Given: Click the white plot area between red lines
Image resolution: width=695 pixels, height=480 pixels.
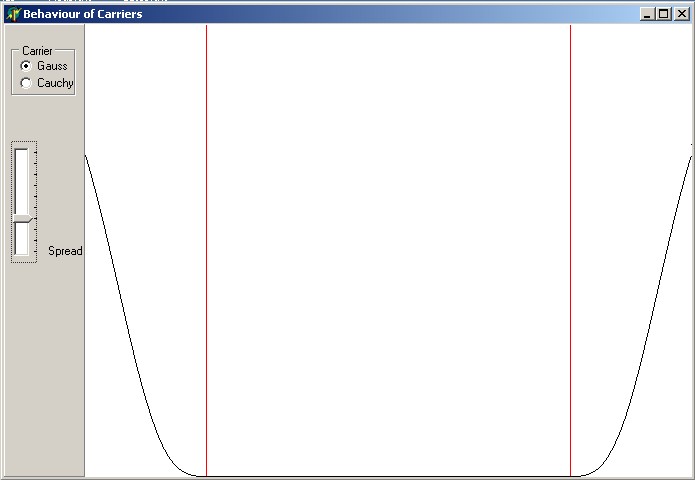Looking at the screenshot, I should (388, 250).
